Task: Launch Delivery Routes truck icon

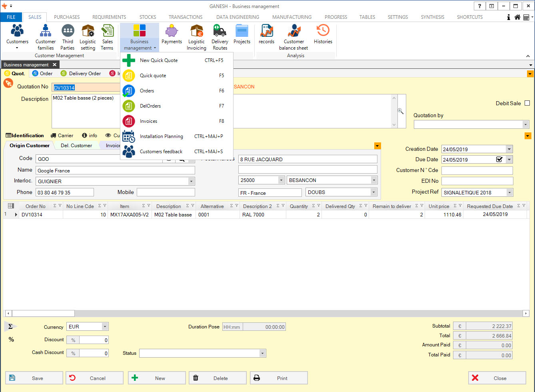Action: [220, 37]
